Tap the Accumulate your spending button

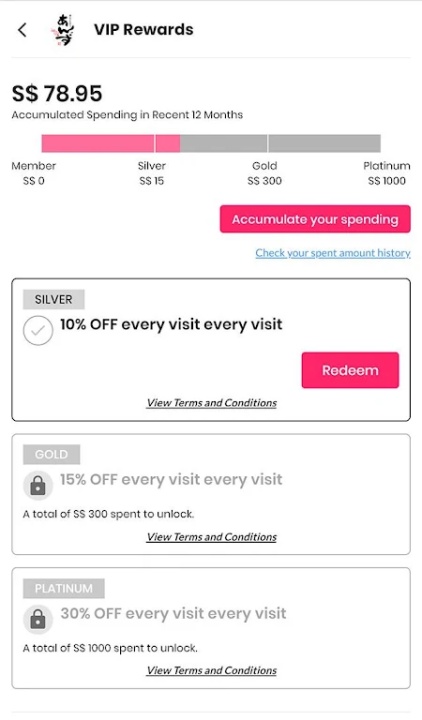click(315, 219)
